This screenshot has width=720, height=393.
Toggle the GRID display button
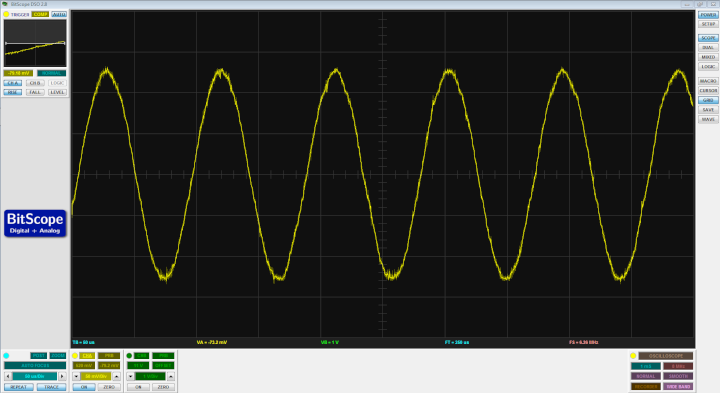click(x=708, y=100)
